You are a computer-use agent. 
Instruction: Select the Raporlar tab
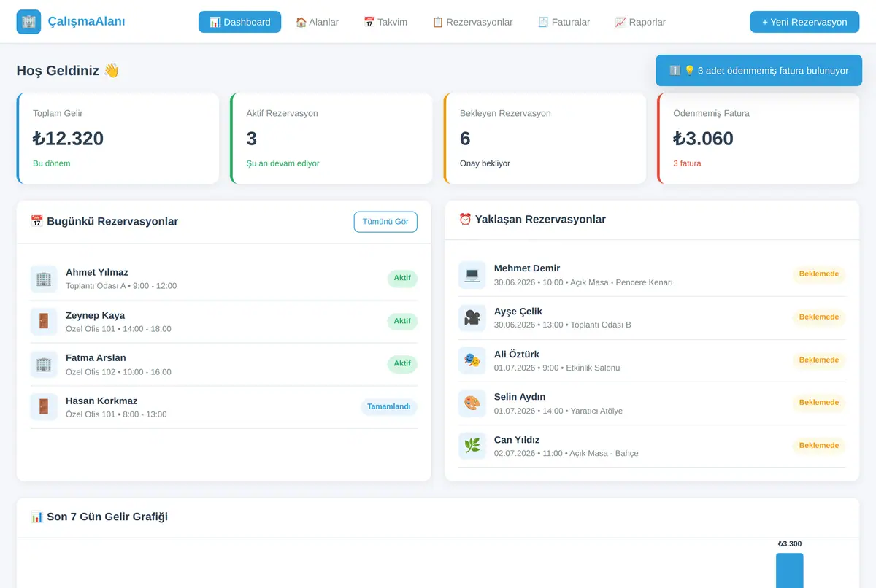(640, 22)
